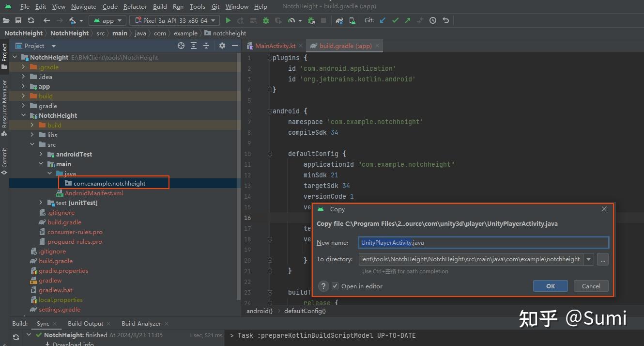Click OK in the Copy dialog
This screenshot has height=346, width=644.
point(550,286)
